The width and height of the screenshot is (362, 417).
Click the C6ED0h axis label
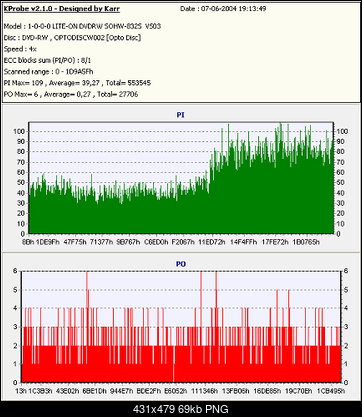pos(156,242)
